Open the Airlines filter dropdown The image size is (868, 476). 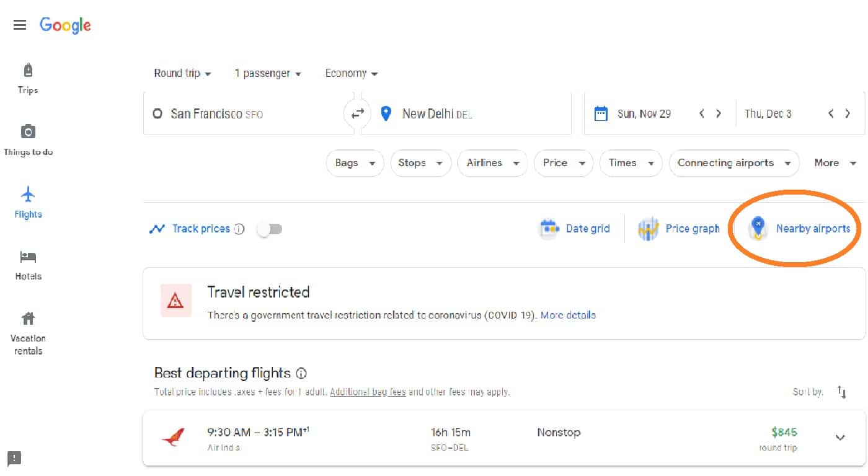point(492,163)
